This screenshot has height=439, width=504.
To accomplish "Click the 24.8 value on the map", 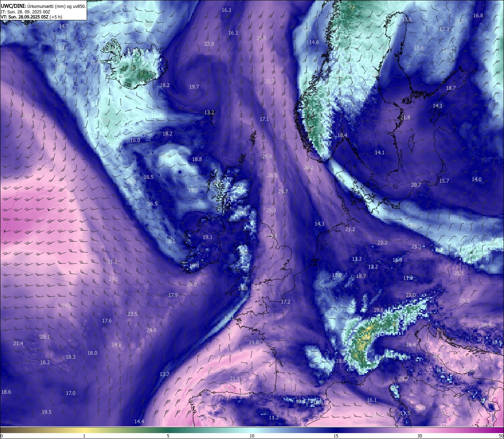I will 151,330.
